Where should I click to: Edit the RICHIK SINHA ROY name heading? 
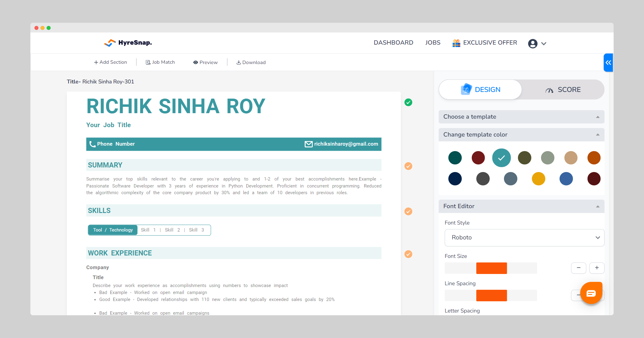tap(176, 106)
